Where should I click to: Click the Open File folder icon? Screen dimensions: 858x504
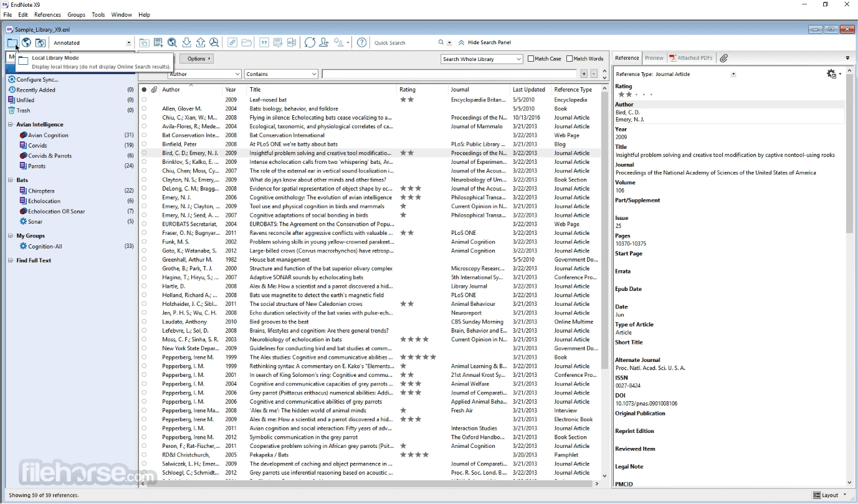point(247,42)
